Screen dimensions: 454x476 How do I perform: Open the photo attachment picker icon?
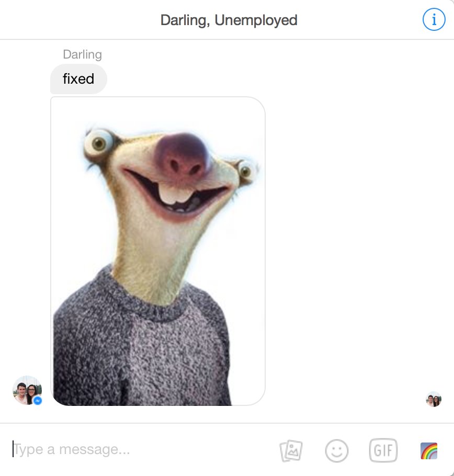(291, 450)
